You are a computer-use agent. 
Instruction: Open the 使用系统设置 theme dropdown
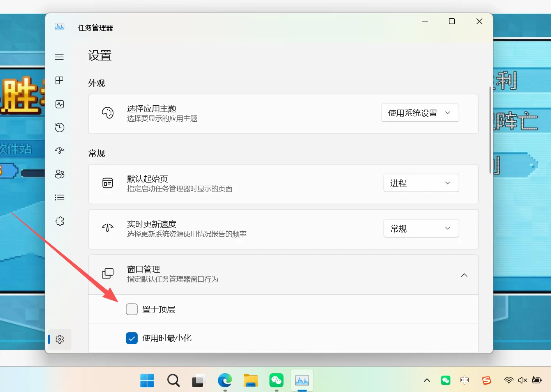coord(420,113)
